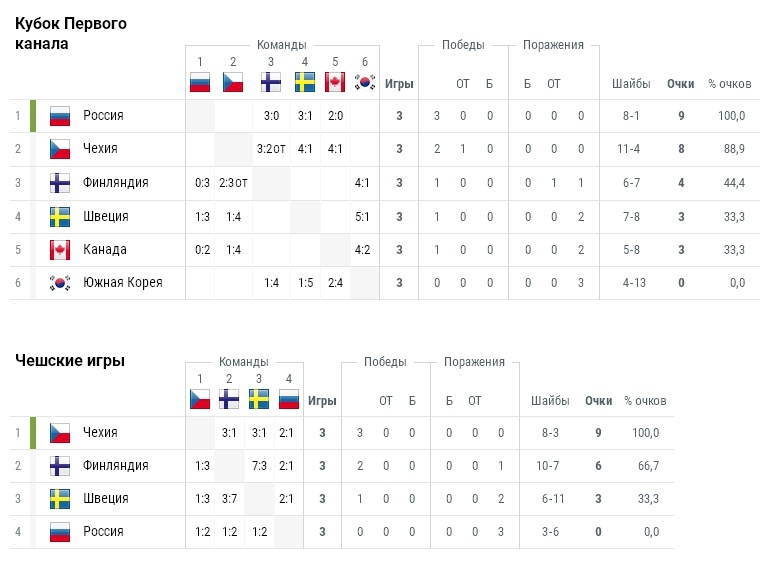Click Шайбы column header in Кубок Первого канала
The width and height of the screenshot is (772, 579).
tap(631, 84)
